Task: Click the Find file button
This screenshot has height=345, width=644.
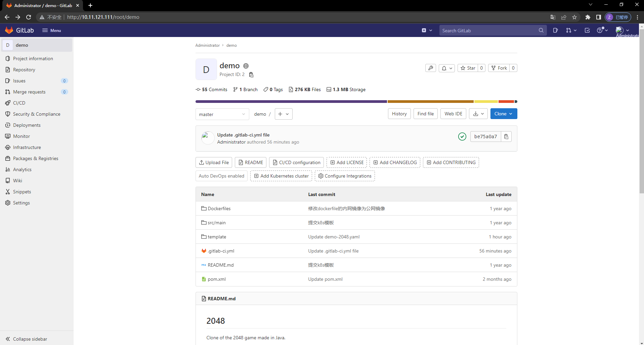Action: pyautogui.click(x=425, y=114)
